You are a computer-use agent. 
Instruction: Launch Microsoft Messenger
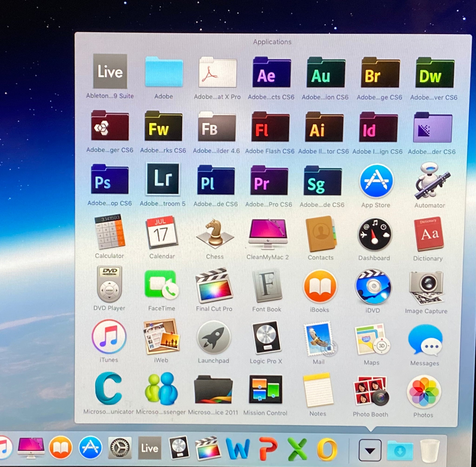(x=161, y=388)
